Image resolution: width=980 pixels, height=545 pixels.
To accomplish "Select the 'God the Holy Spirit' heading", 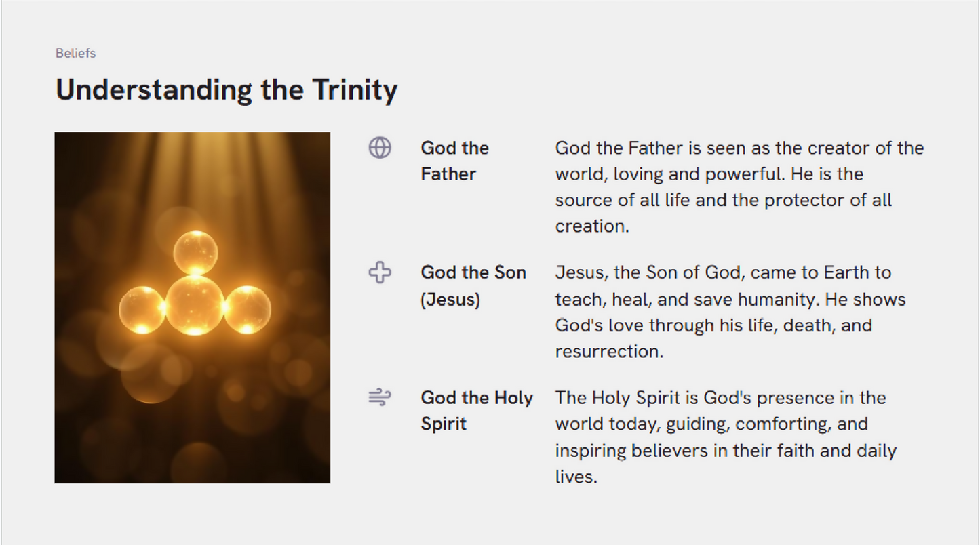I will pos(476,410).
